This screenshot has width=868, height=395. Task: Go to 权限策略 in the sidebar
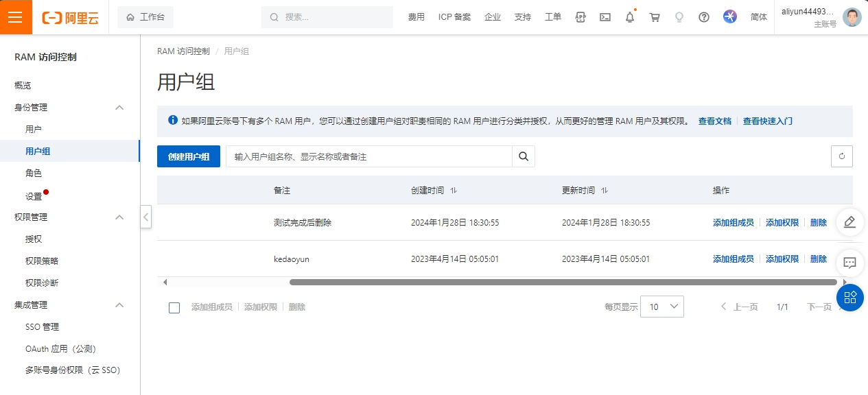42,261
